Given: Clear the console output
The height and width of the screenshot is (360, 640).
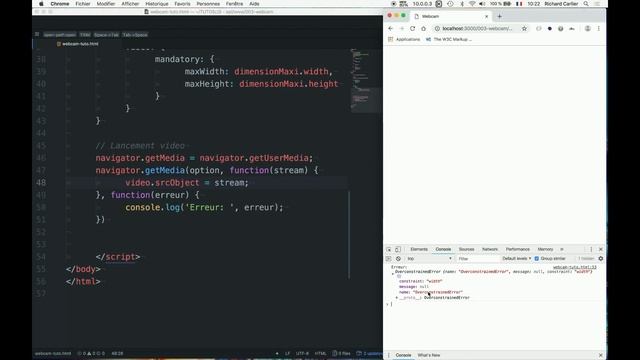Looking at the screenshot, I should click(x=398, y=259).
